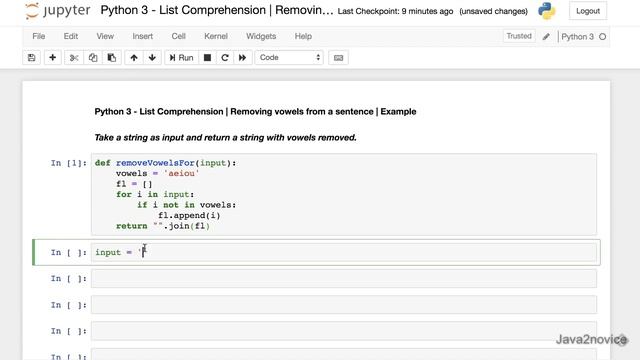Open the View menu
This screenshot has height=360, width=640.
pos(105,36)
